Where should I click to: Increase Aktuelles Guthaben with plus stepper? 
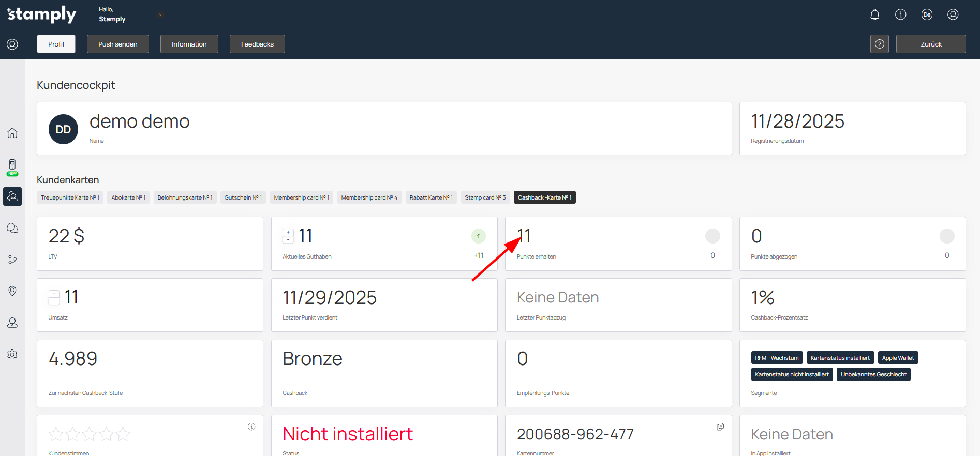coord(288,232)
